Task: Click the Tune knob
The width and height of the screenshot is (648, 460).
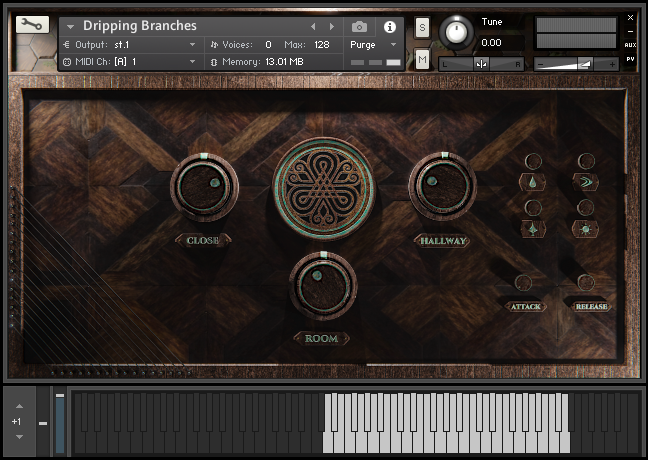Action: (456, 33)
